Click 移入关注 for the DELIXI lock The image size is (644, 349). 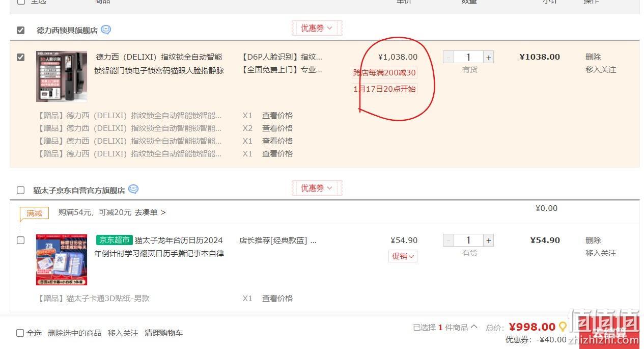tap(601, 70)
